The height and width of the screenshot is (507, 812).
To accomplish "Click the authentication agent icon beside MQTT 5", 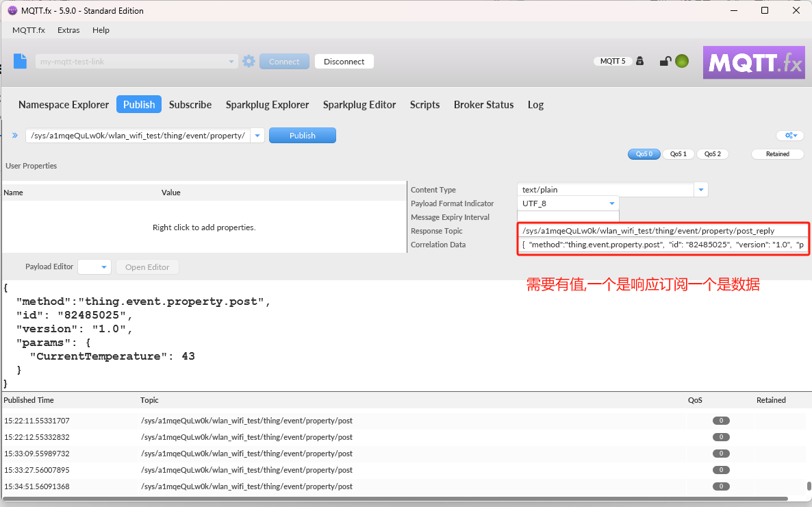I will pyautogui.click(x=639, y=61).
